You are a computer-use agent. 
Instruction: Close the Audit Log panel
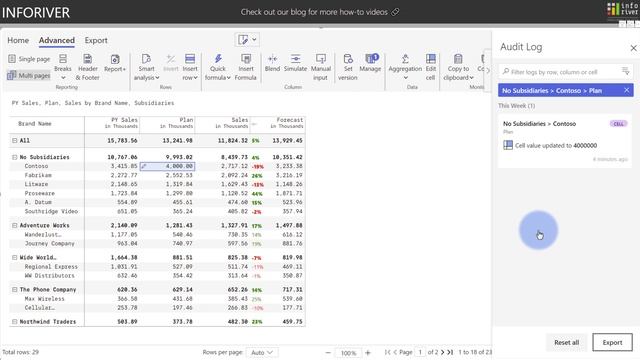633,48
